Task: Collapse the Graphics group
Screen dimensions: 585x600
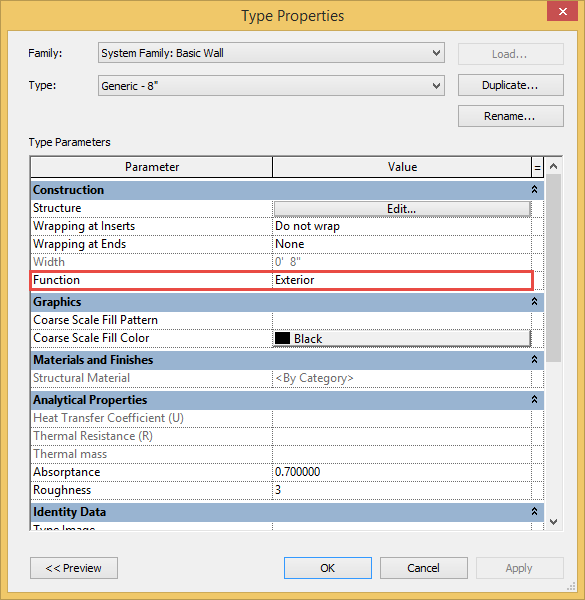Action: [x=534, y=302]
